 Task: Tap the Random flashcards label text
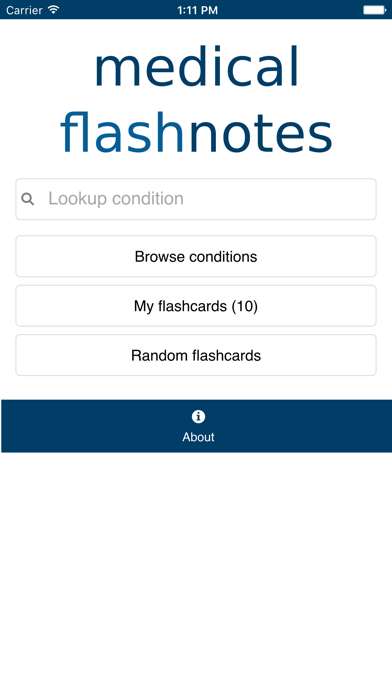click(196, 356)
